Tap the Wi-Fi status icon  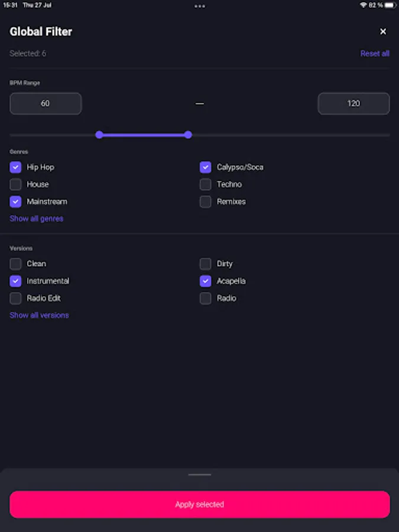363,5
